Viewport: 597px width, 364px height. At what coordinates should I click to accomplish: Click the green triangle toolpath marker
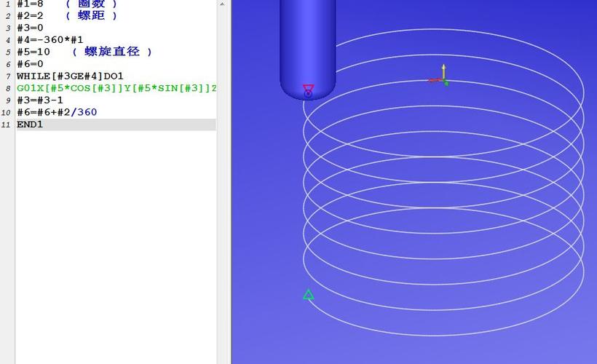[x=308, y=295]
